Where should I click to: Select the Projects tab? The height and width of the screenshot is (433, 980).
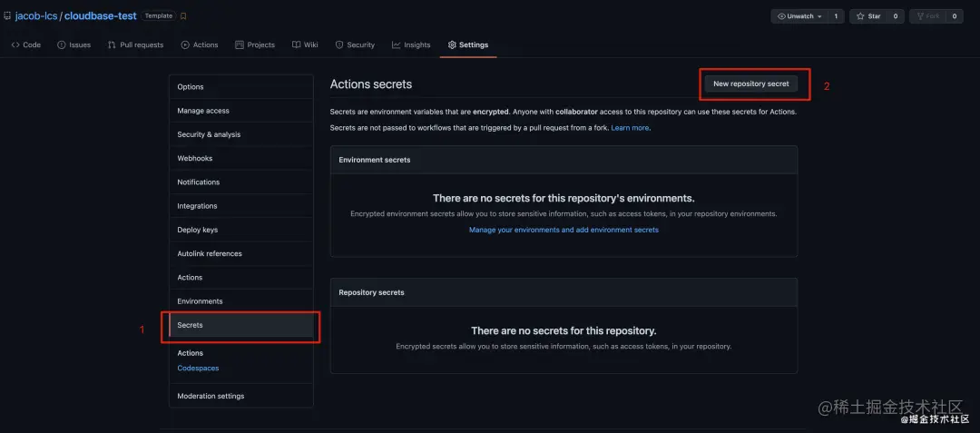(255, 44)
